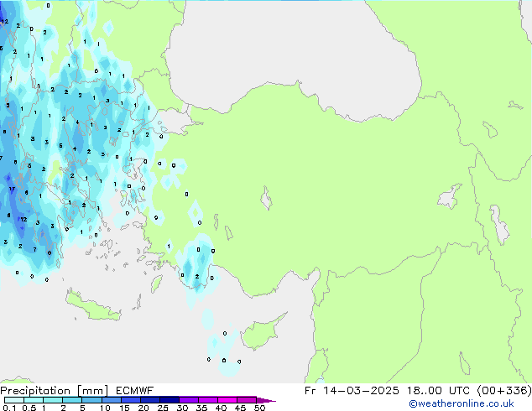Select the 35–40 mm legend swatch
The image size is (532, 411).
(x=208, y=400)
